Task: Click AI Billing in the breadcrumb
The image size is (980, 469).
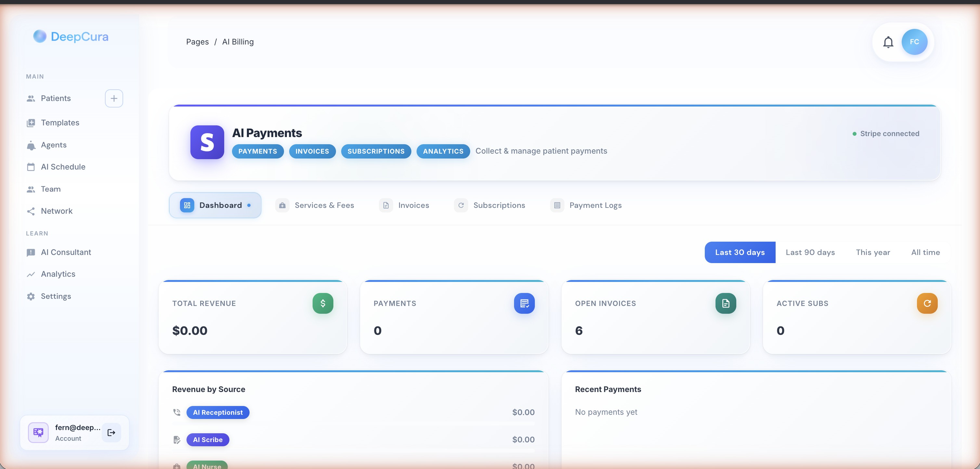Action: pos(238,42)
